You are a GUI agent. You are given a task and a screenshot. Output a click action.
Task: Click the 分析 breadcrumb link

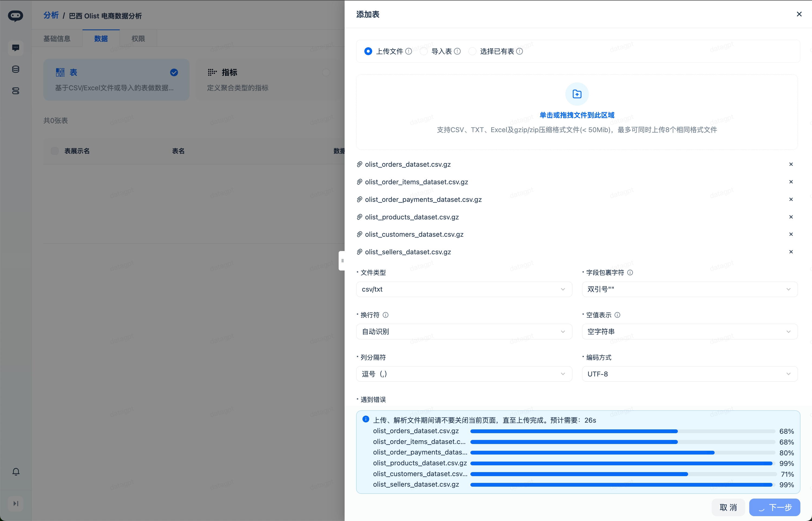pyautogui.click(x=51, y=16)
